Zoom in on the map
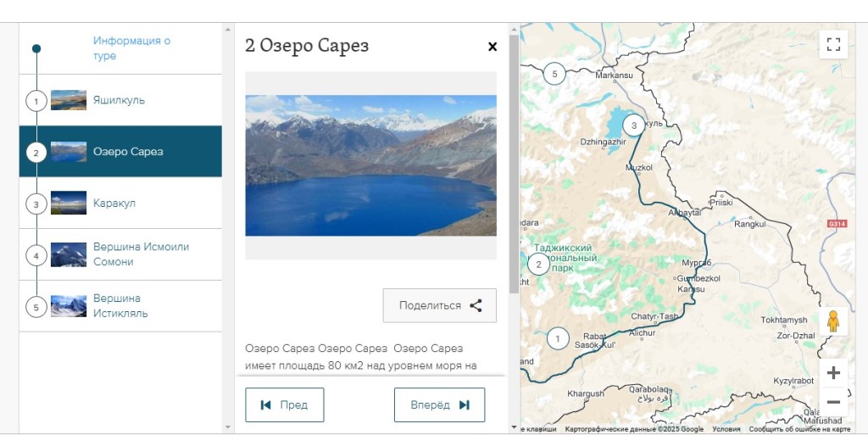 pos(833,372)
